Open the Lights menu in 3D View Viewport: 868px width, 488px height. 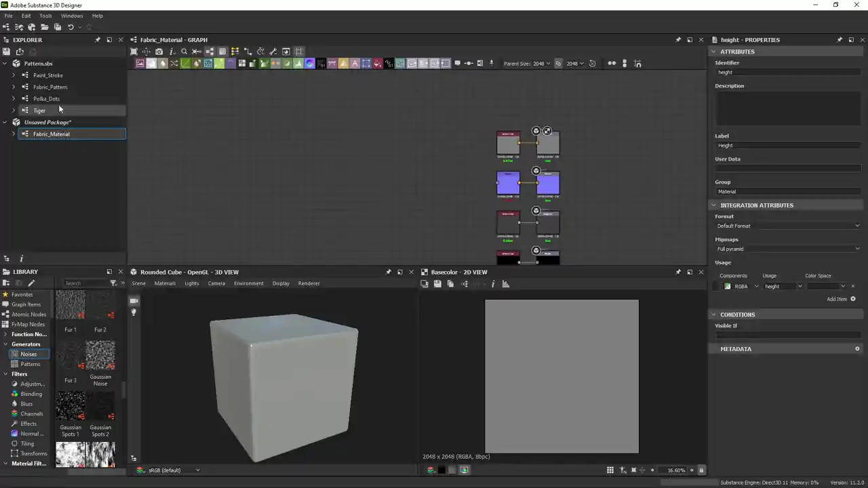coord(192,283)
